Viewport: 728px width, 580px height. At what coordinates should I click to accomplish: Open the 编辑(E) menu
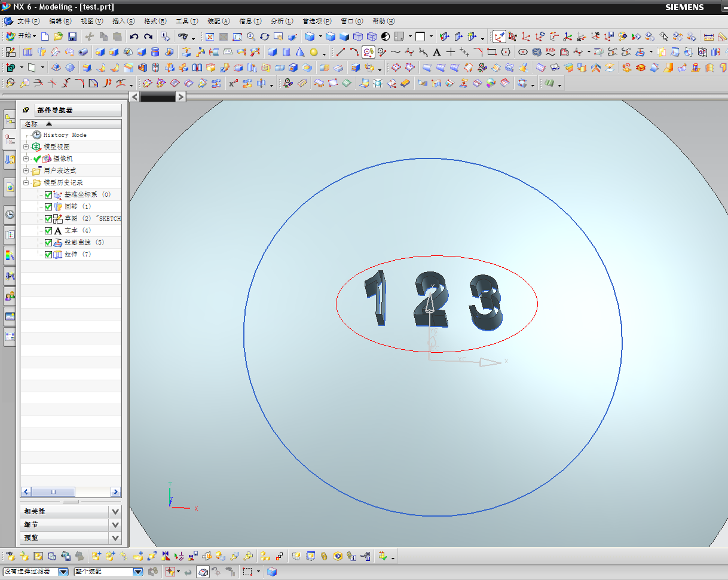[60, 22]
